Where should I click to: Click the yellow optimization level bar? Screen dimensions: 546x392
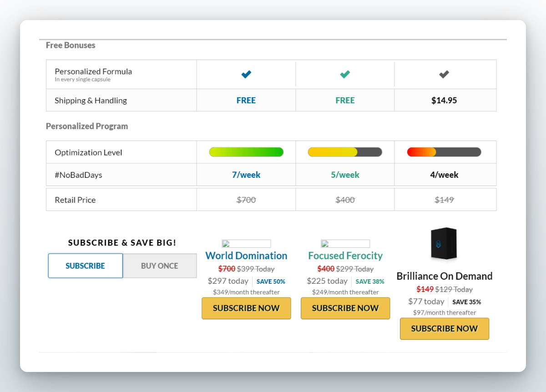(x=345, y=152)
